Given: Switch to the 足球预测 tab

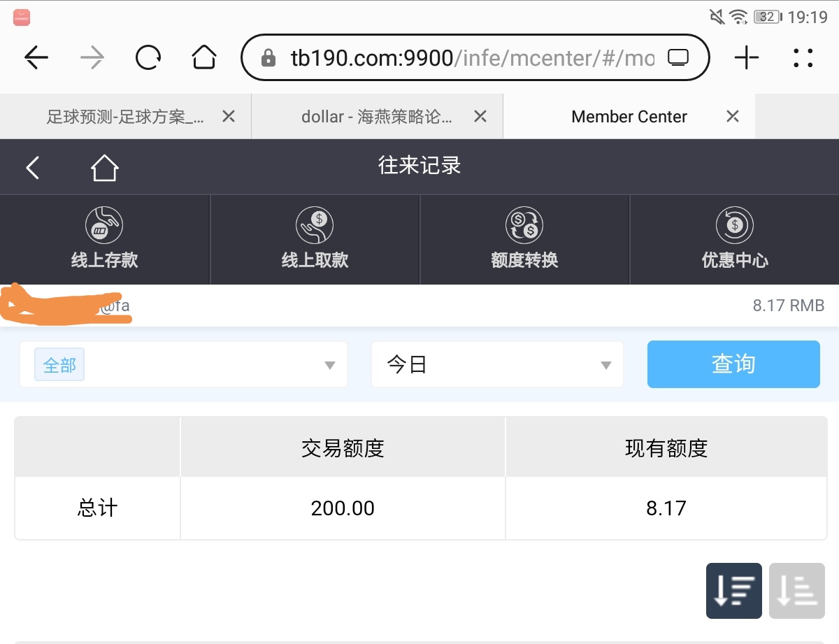Looking at the screenshot, I should pos(125,117).
